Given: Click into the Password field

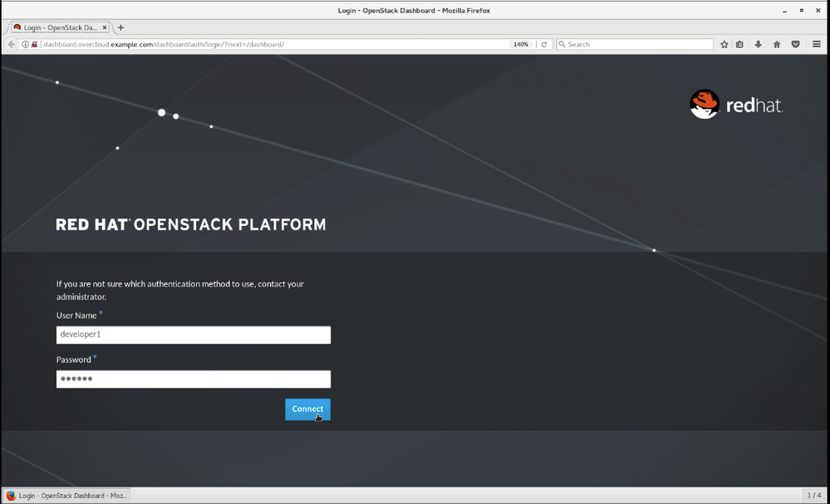Looking at the screenshot, I should coord(193,379).
